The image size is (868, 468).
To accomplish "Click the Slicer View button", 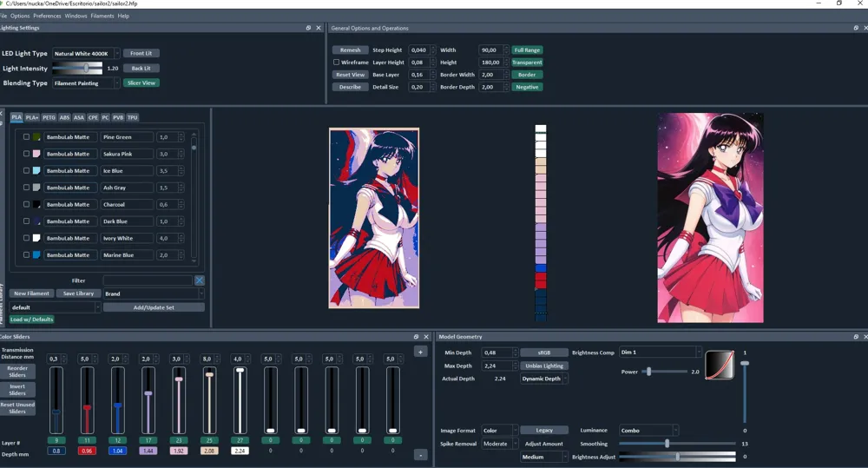I will pos(141,82).
